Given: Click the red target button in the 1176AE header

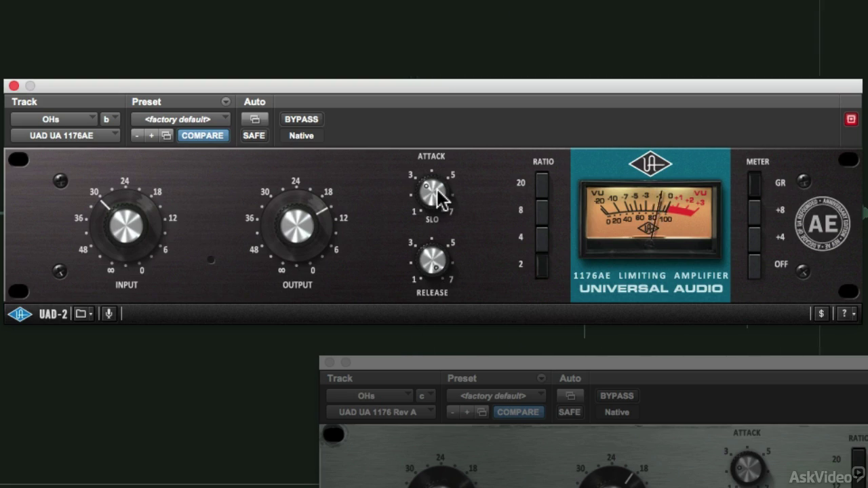Looking at the screenshot, I should coord(851,119).
